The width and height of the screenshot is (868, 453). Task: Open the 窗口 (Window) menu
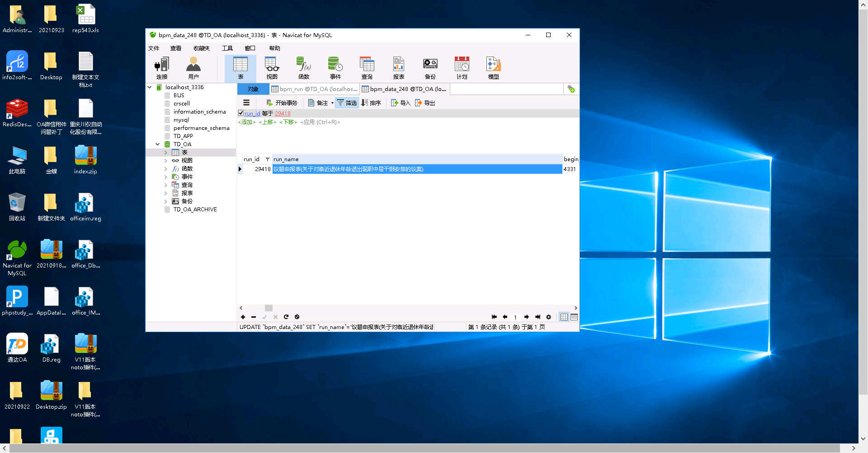pyautogui.click(x=250, y=48)
